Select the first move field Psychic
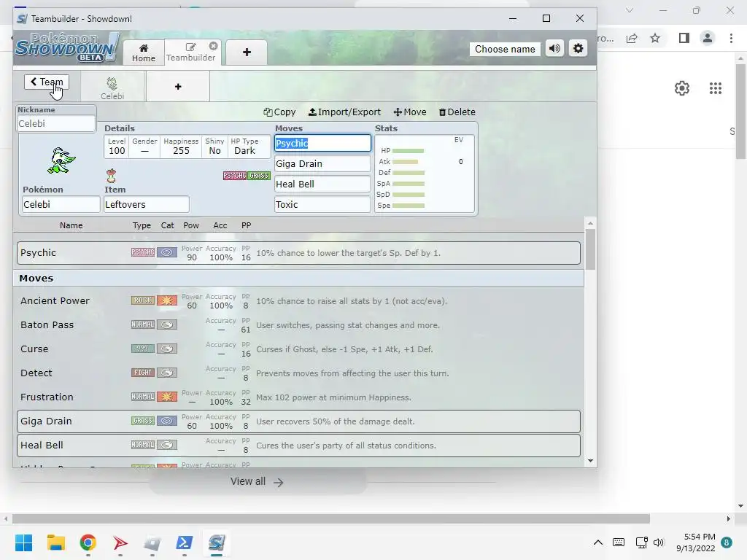747x560 pixels. [322, 144]
